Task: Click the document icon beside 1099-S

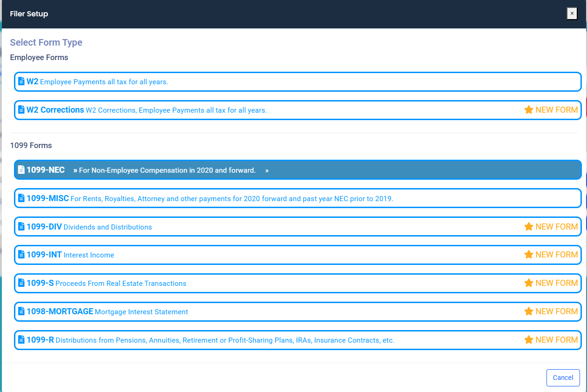Action: click(21, 283)
